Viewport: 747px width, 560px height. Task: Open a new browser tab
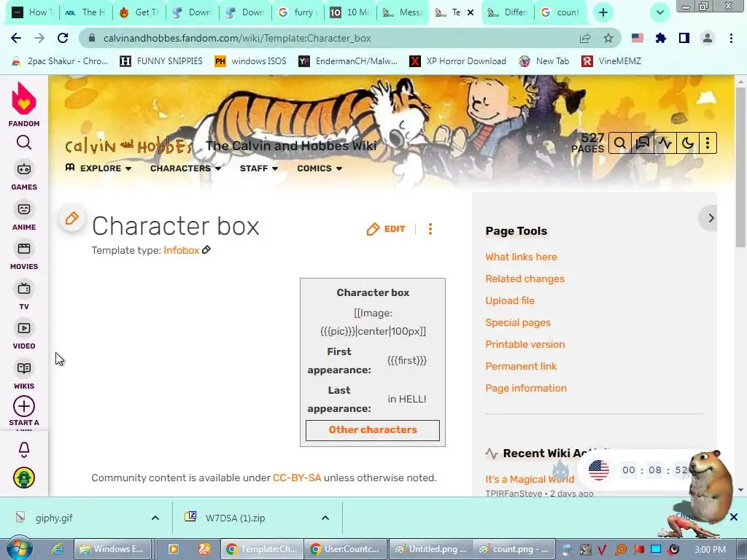coord(603,12)
